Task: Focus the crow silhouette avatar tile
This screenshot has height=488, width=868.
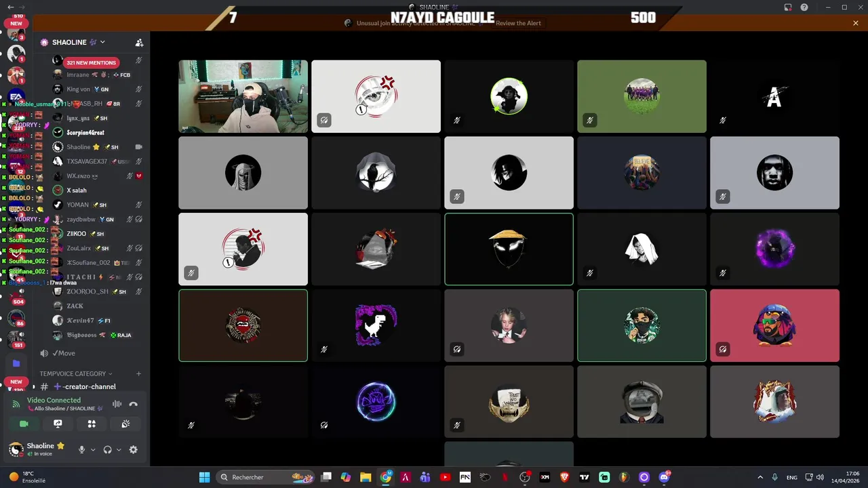Action: pyautogui.click(x=376, y=172)
